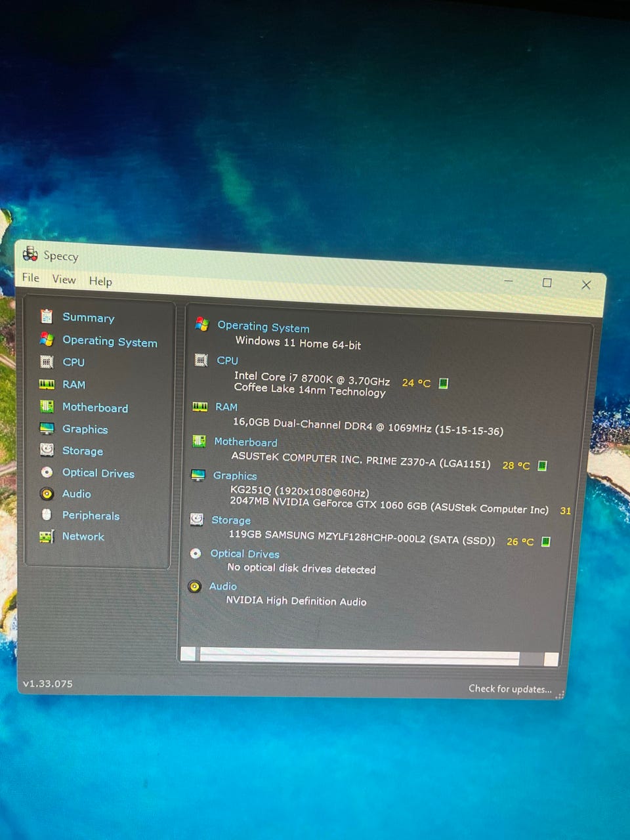Click No optical disk drives detected text
The image size is (630, 840).
click(301, 568)
